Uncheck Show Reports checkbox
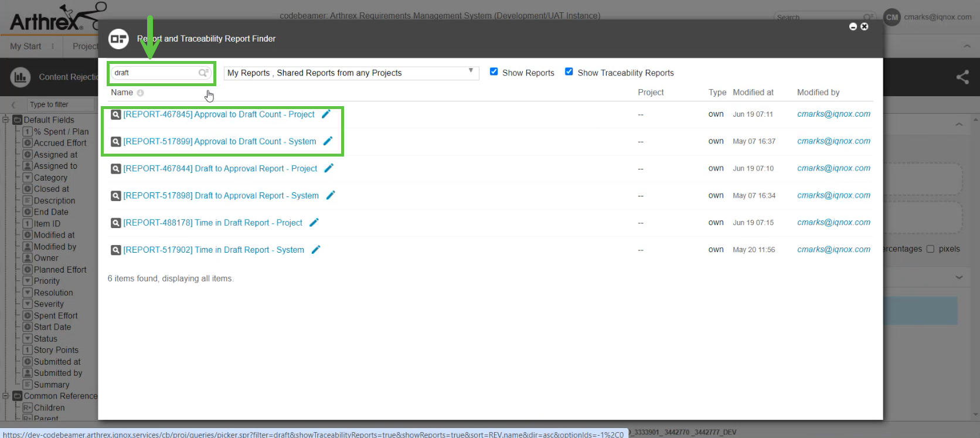This screenshot has height=438, width=980. point(494,72)
